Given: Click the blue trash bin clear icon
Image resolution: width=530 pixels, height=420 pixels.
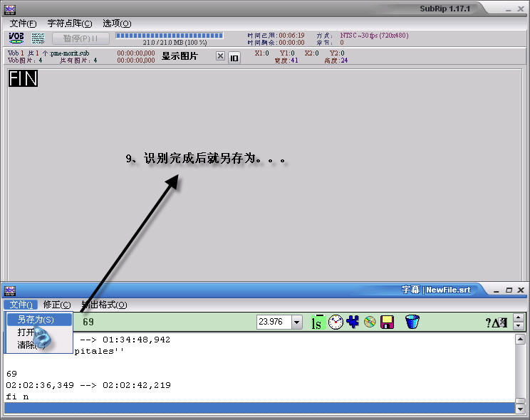Looking at the screenshot, I should click(412, 322).
